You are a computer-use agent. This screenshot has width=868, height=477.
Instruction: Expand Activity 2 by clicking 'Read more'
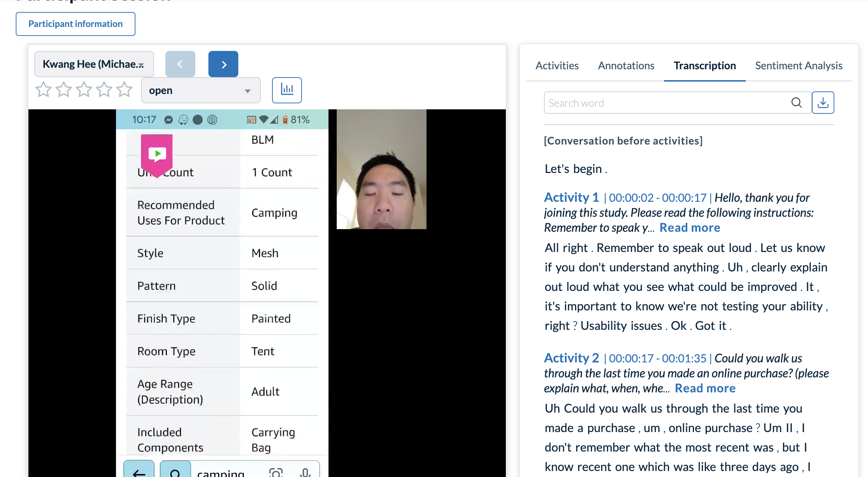(705, 388)
